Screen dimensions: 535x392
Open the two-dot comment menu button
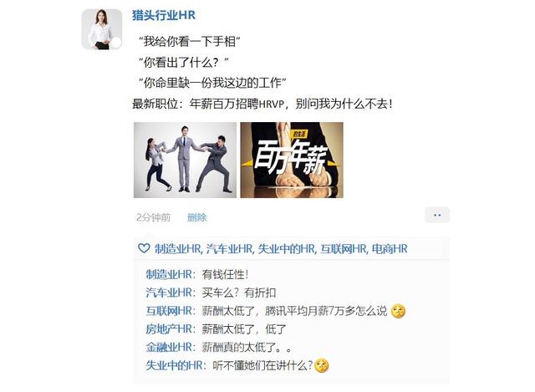click(x=437, y=216)
